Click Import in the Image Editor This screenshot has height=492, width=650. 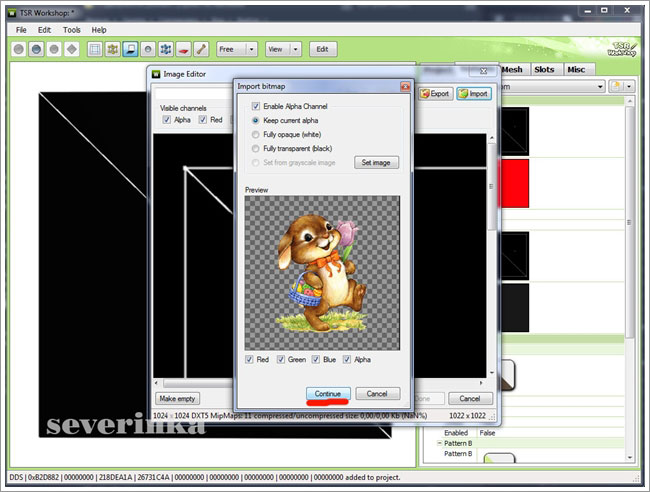(474, 94)
